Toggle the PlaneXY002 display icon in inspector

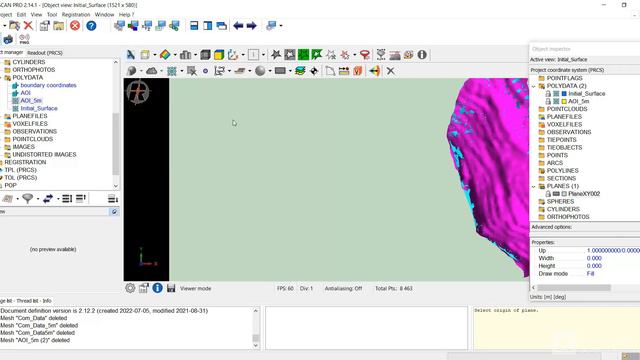(x=556, y=194)
